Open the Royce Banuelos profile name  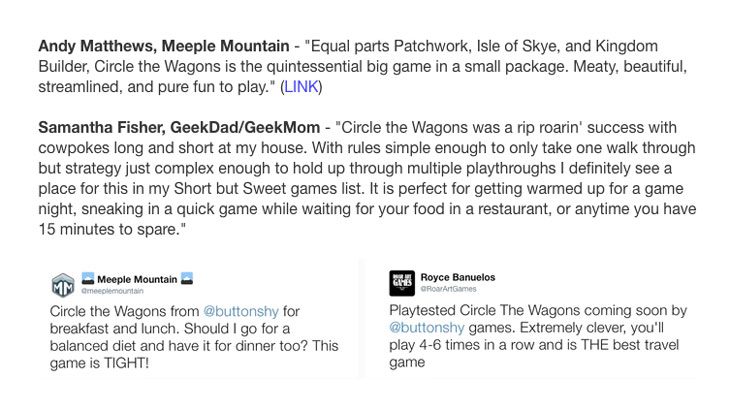click(x=458, y=277)
